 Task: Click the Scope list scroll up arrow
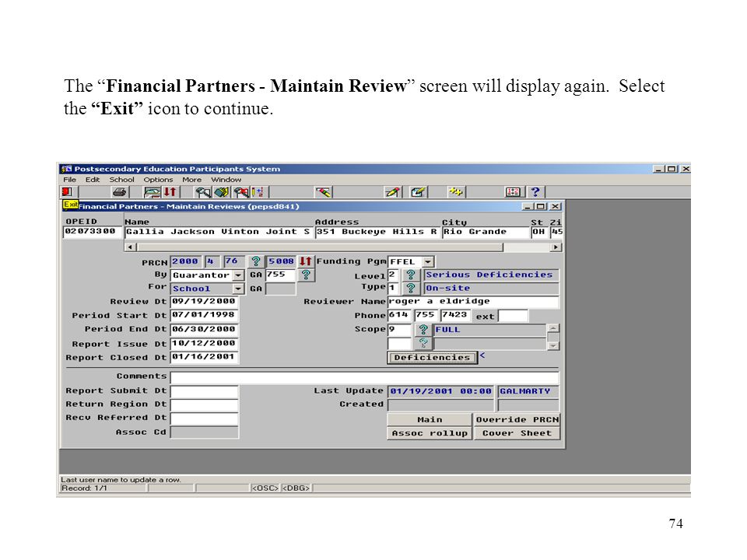point(553,328)
